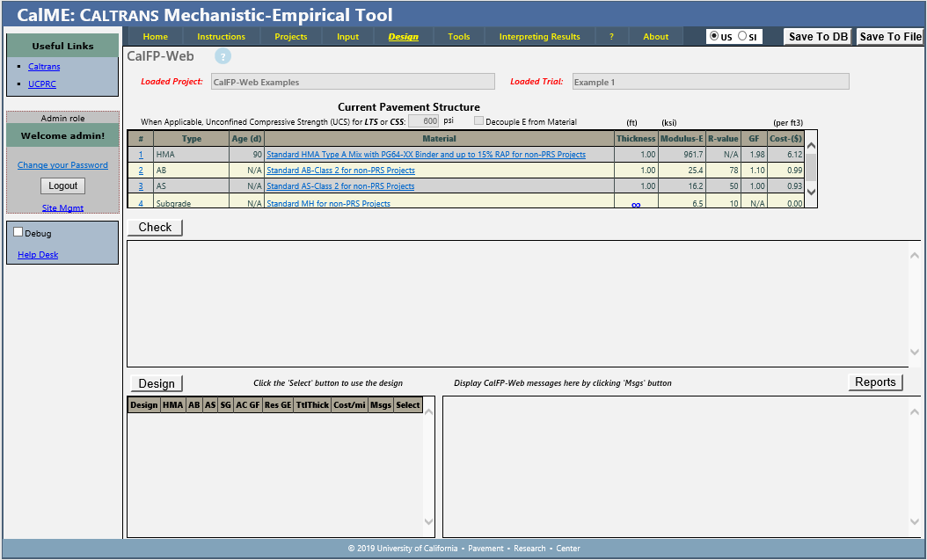The height and width of the screenshot is (560, 927).
Task: Click the down arrow in the check results panel
Action: [x=915, y=352]
